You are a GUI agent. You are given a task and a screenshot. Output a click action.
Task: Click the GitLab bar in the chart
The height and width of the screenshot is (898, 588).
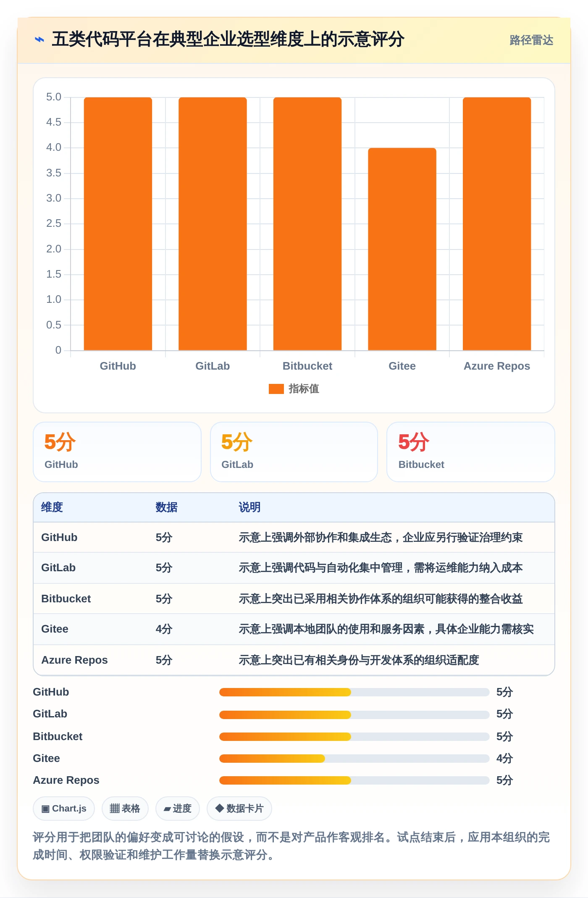point(213,224)
